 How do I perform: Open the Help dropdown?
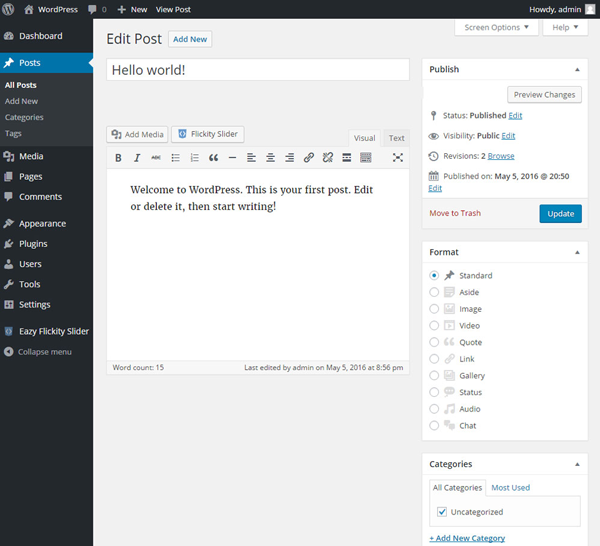[x=565, y=28]
